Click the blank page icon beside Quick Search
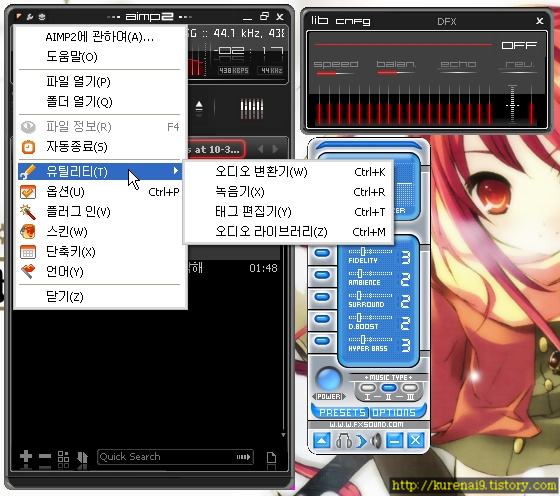This screenshot has height=496, width=560. click(272, 458)
